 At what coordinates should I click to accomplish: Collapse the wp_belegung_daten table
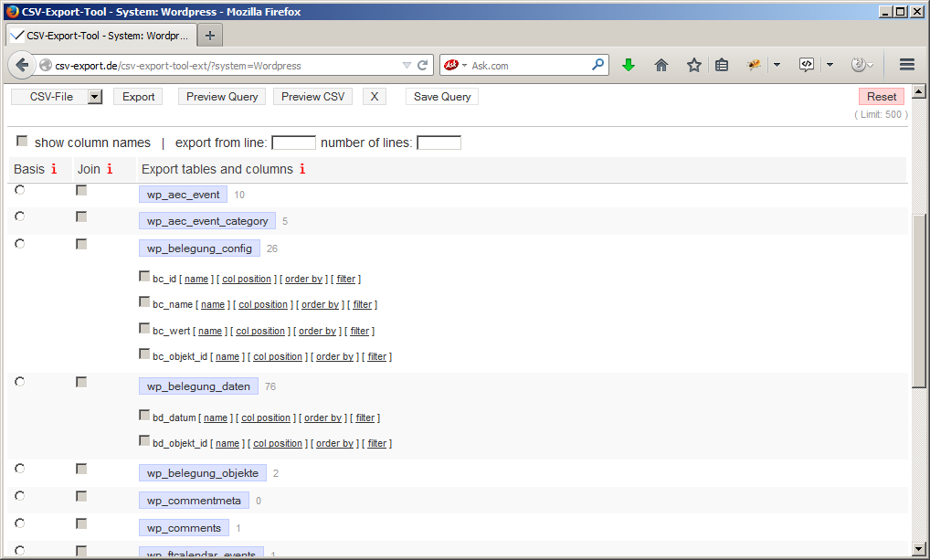tap(198, 386)
